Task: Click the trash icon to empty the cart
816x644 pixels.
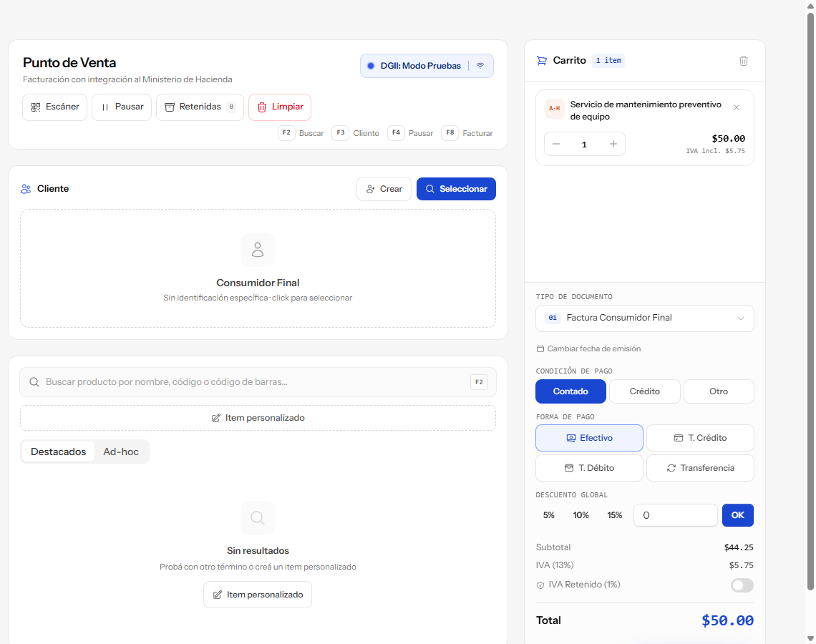Action: 744,61
